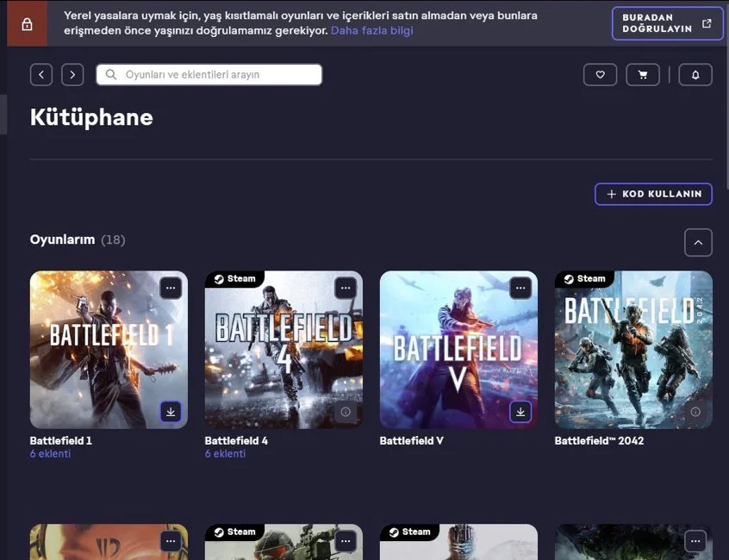The image size is (729, 560).
Task: Open the shopping cart
Action: pyautogui.click(x=642, y=75)
